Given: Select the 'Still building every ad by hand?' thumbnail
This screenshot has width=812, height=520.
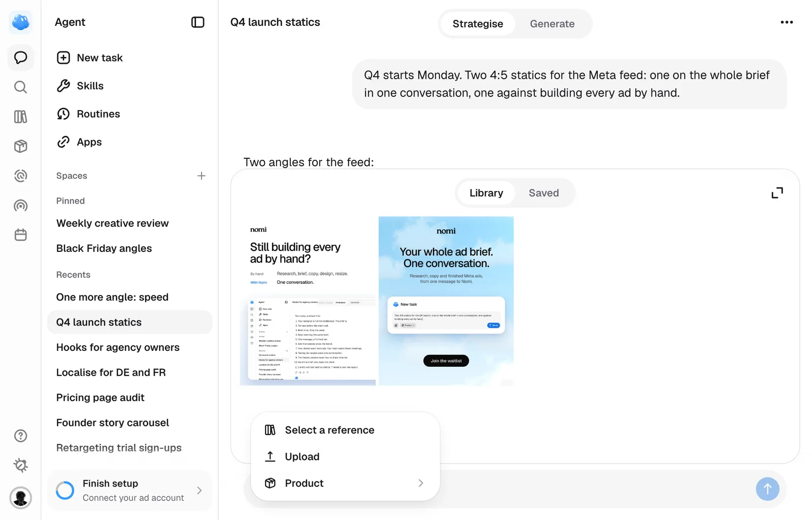Looking at the screenshot, I should click(308, 301).
